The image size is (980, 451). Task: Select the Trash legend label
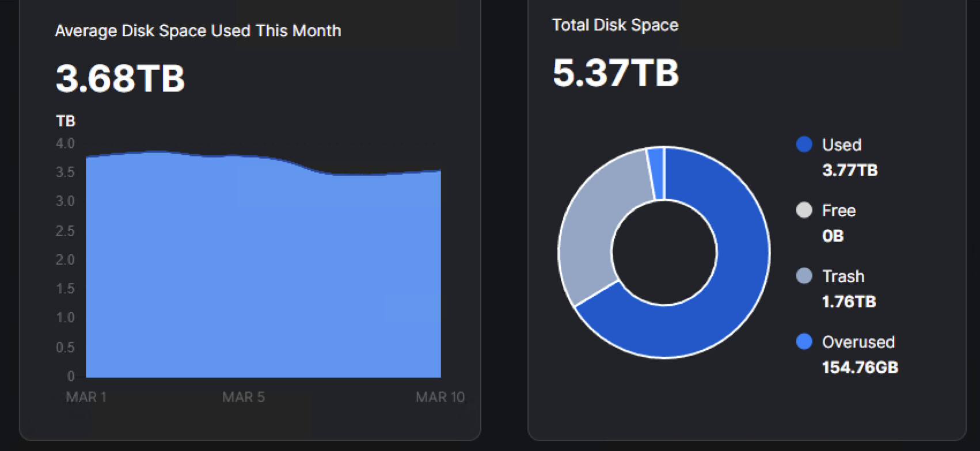click(x=843, y=277)
